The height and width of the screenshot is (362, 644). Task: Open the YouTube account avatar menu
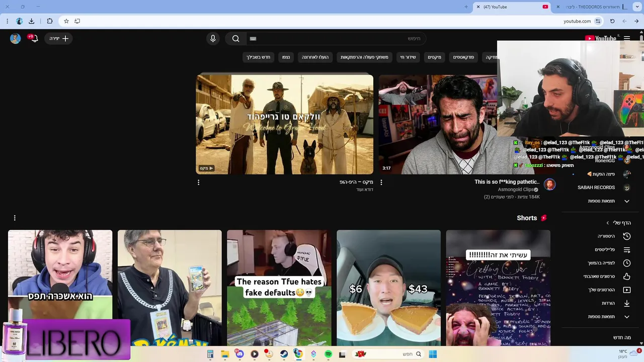click(x=16, y=38)
